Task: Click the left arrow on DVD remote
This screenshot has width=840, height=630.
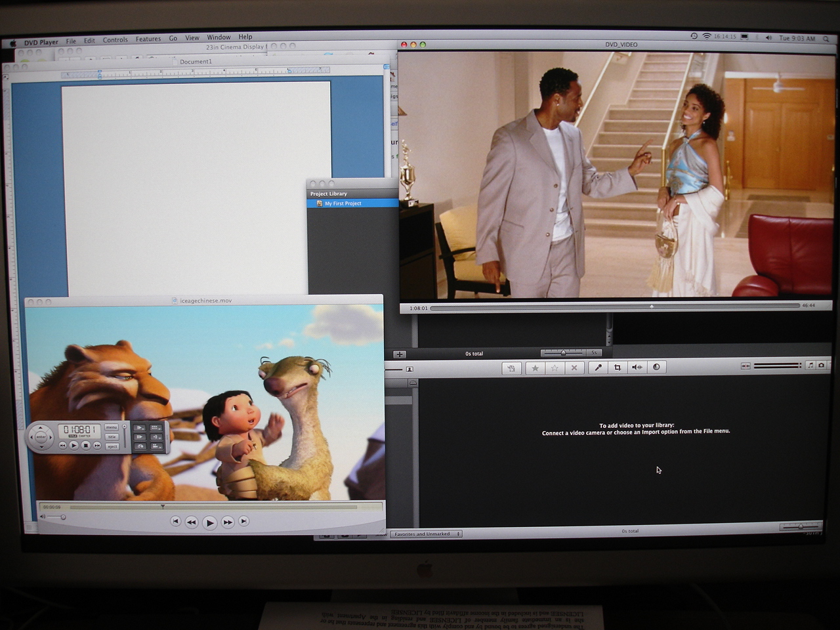Action: (31, 437)
